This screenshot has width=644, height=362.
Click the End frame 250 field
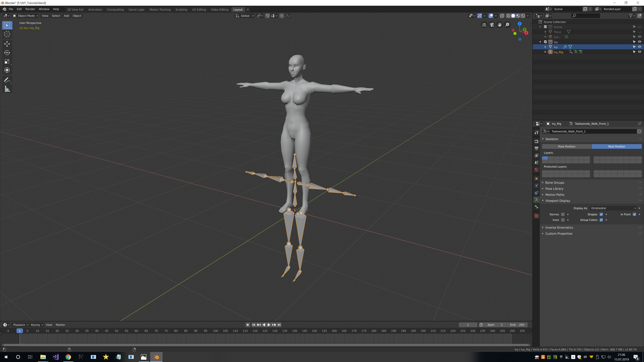[517, 325]
